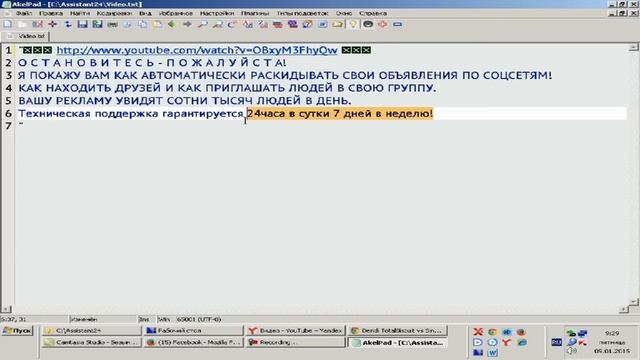Switch to Facebook Mozilla Firefox taskbar button
The height and width of the screenshot is (360, 640).
(x=193, y=342)
